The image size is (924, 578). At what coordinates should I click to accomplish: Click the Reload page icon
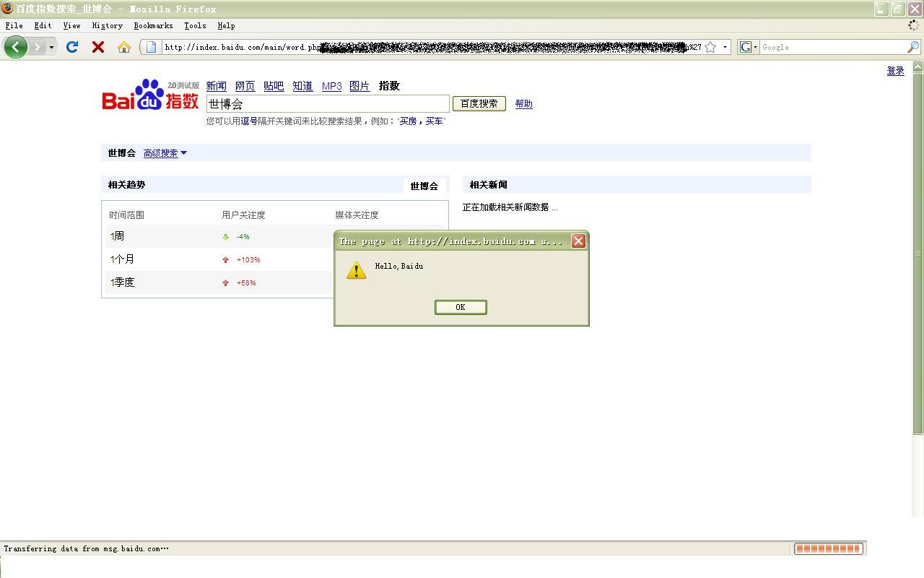coord(72,47)
